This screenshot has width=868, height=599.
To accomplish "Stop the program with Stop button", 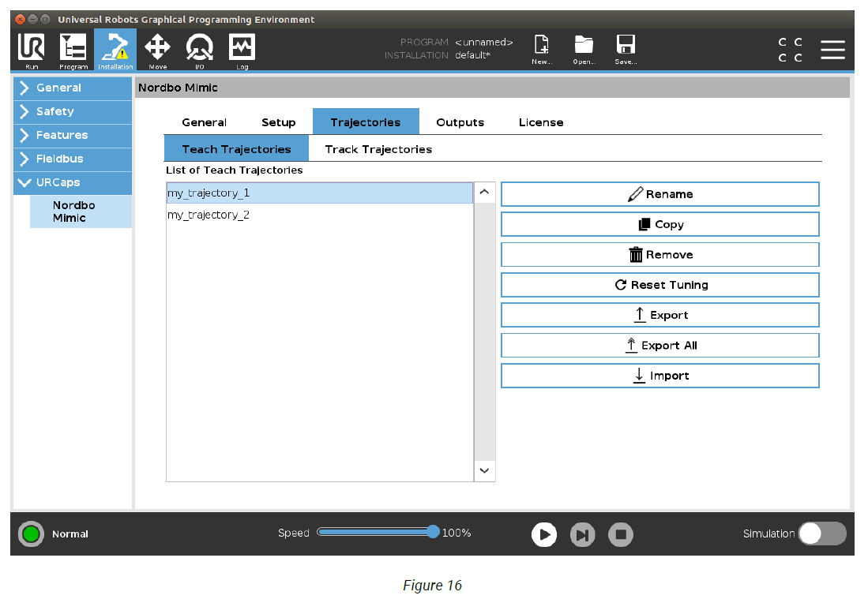I will [x=621, y=534].
